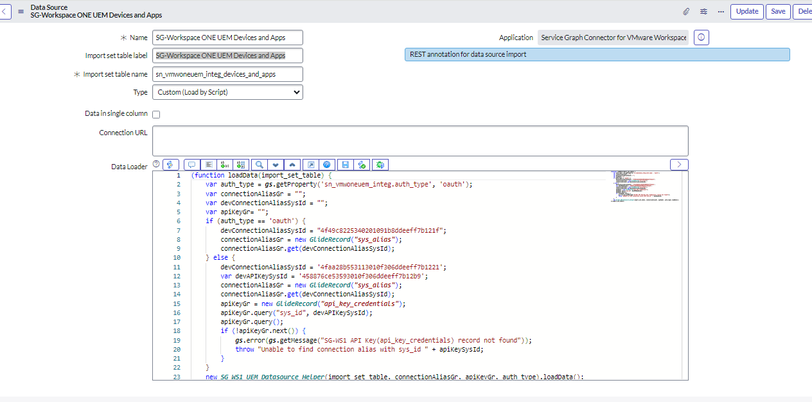
Task: Click line with var devAPIKeySysId
Action: click(x=325, y=276)
